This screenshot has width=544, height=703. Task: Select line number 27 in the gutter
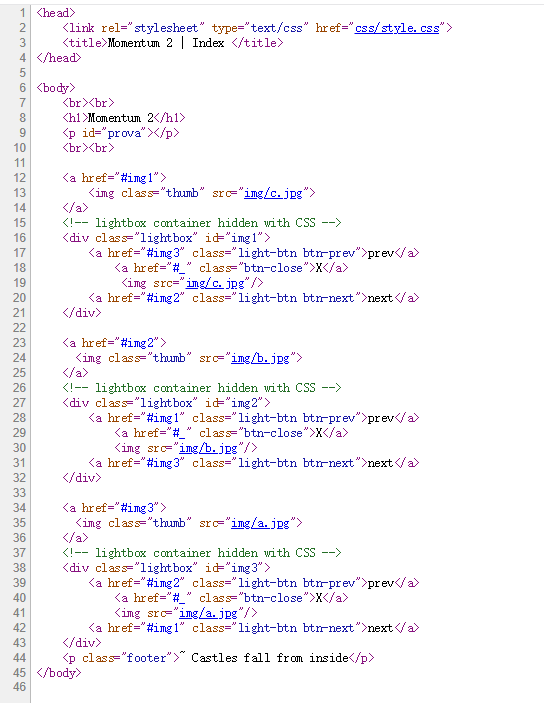[20, 403]
